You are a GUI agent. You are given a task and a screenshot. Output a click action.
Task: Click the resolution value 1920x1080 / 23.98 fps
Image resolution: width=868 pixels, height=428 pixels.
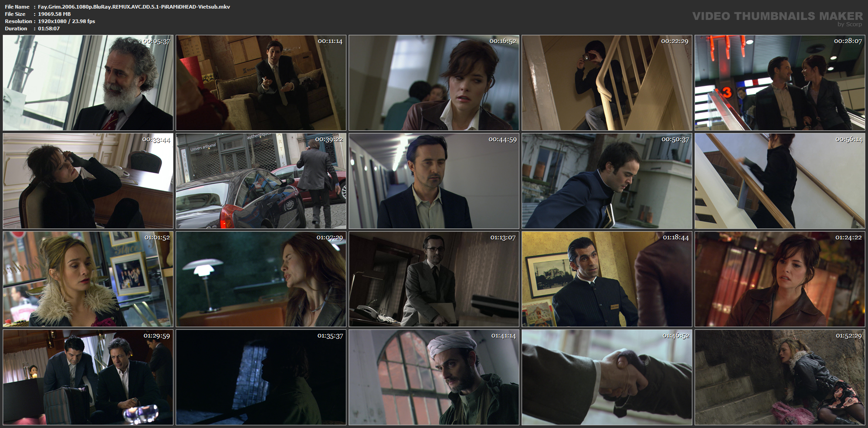pyautogui.click(x=67, y=21)
